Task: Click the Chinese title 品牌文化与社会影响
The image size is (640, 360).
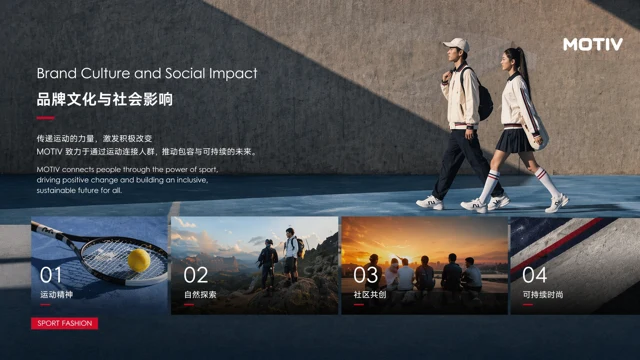Action: click(x=105, y=99)
